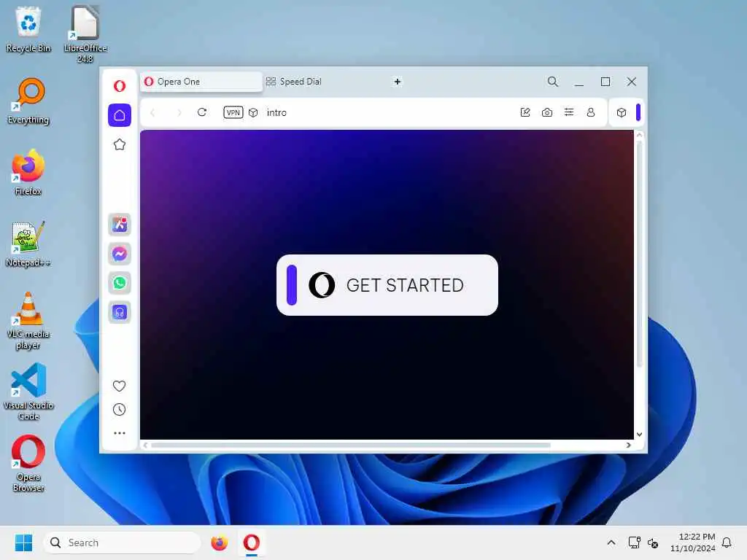
Task: Click the site info cube icon
Action: tap(253, 112)
